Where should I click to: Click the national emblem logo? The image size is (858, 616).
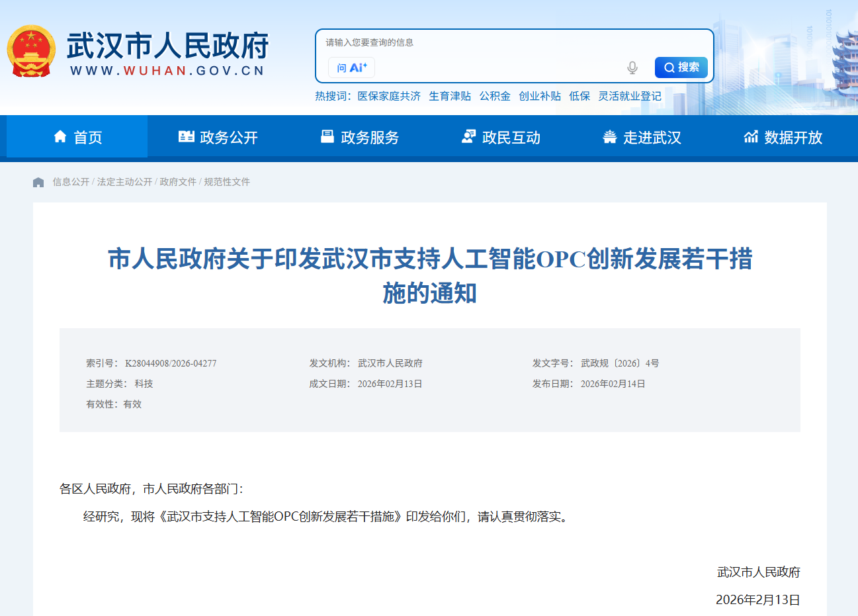31,52
